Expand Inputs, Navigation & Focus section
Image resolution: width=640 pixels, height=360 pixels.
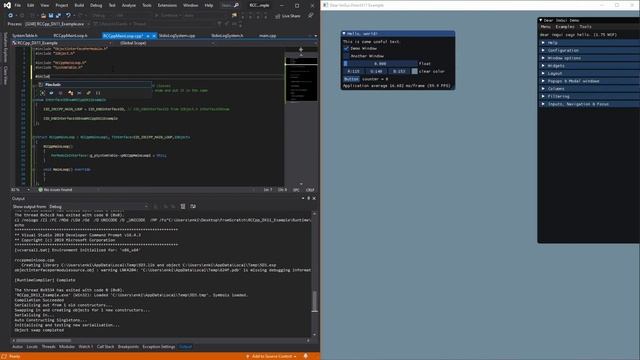(x=589, y=104)
